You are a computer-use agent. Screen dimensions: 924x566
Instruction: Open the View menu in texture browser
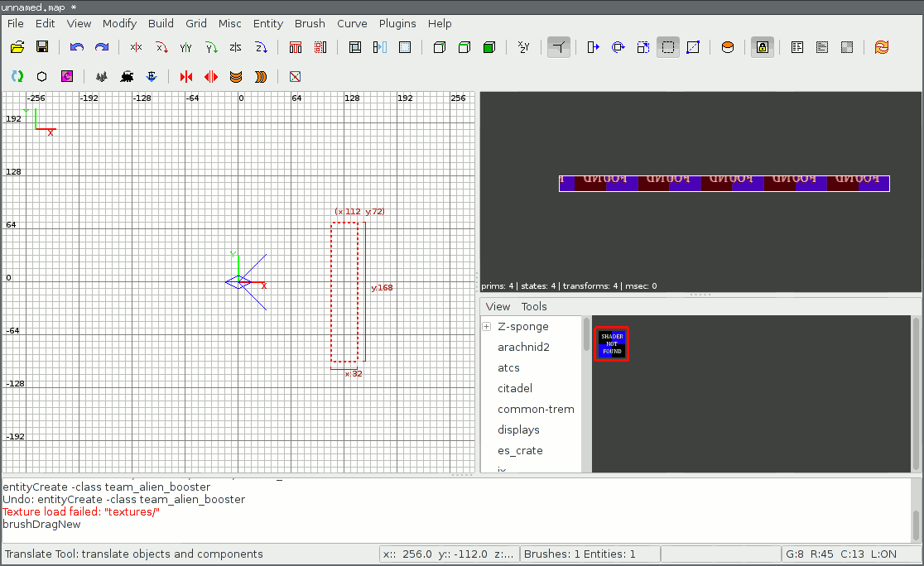pyautogui.click(x=498, y=306)
